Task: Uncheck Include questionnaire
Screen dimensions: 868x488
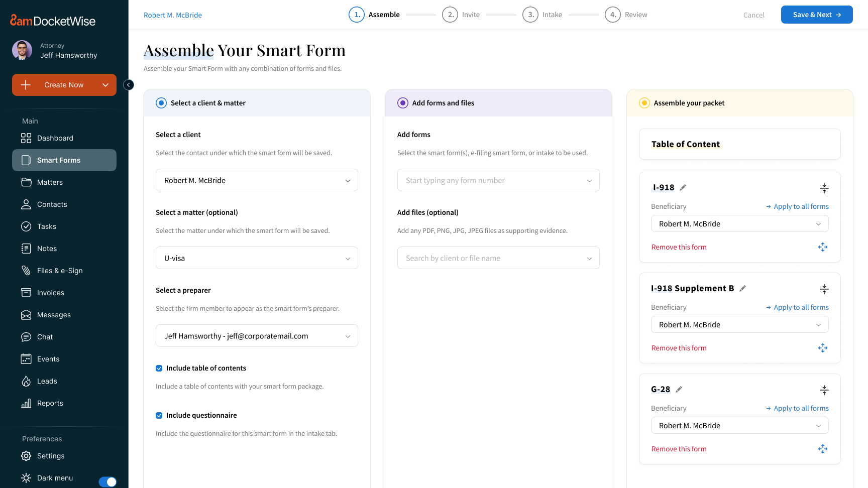Action: [159, 415]
